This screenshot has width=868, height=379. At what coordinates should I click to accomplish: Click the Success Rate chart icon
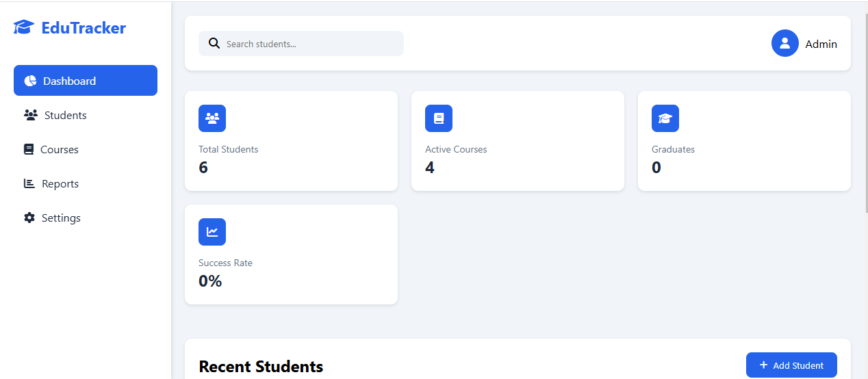212,232
